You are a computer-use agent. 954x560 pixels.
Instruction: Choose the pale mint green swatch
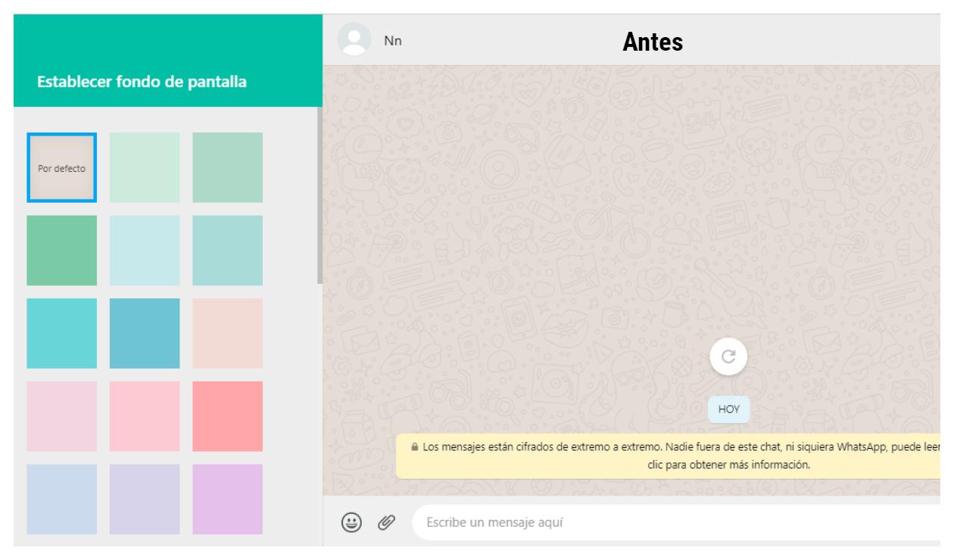point(145,167)
